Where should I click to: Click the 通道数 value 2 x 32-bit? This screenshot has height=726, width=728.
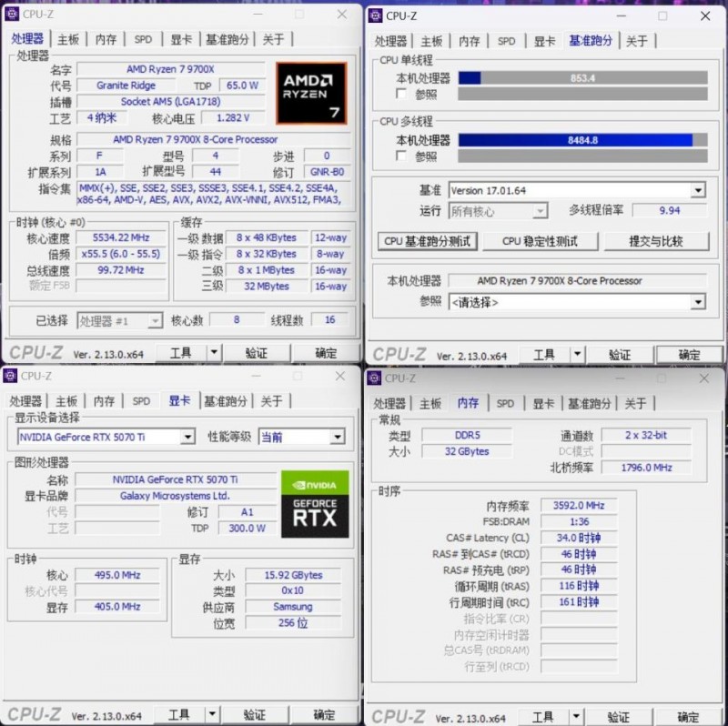tap(646, 436)
